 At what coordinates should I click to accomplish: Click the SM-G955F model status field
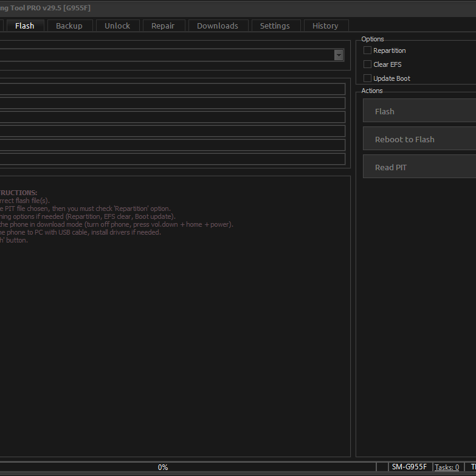(409, 467)
